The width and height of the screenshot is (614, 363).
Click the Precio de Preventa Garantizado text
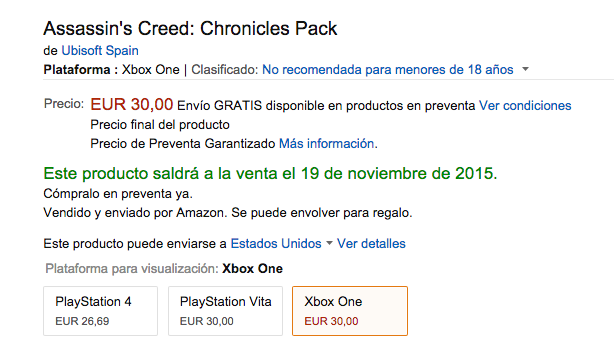[183, 144]
